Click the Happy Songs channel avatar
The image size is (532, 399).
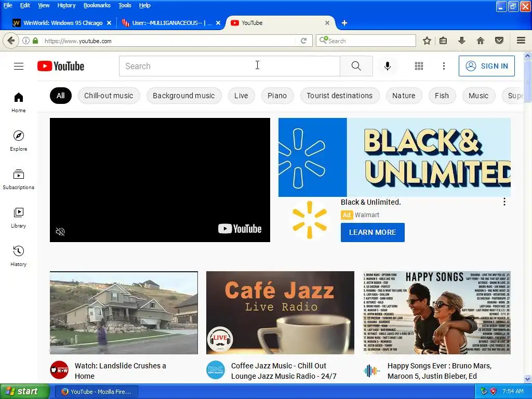pyautogui.click(x=372, y=370)
